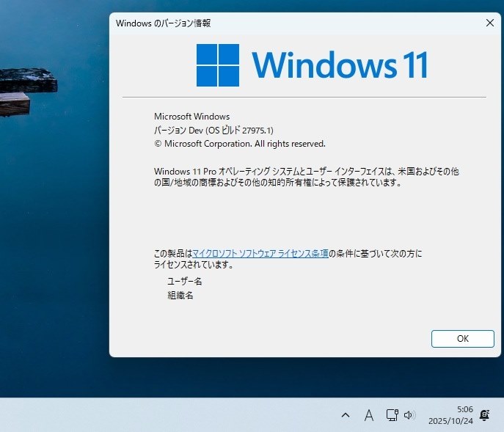
Task: Click the 組織名 label
Action: 180,295
